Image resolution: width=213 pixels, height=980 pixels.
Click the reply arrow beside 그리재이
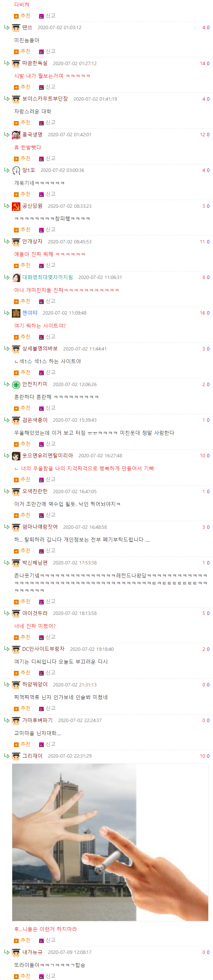coord(6,756)
